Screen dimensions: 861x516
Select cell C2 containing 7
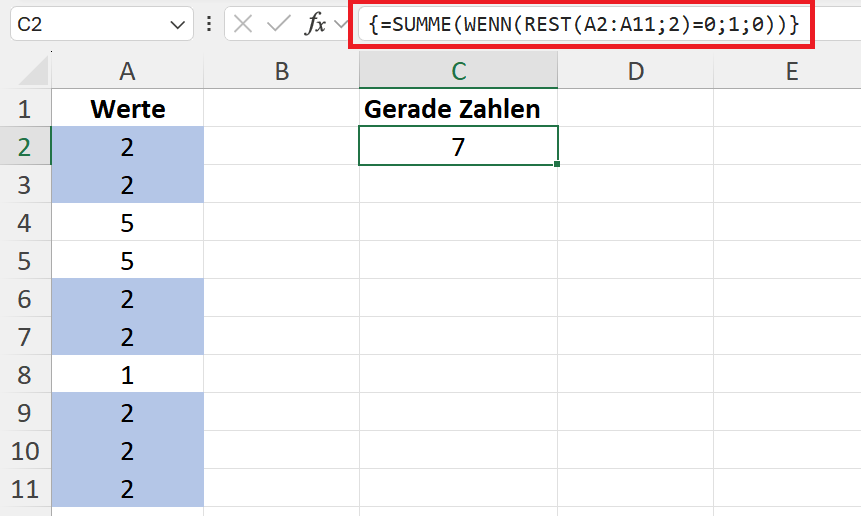[x=459, y=146]
